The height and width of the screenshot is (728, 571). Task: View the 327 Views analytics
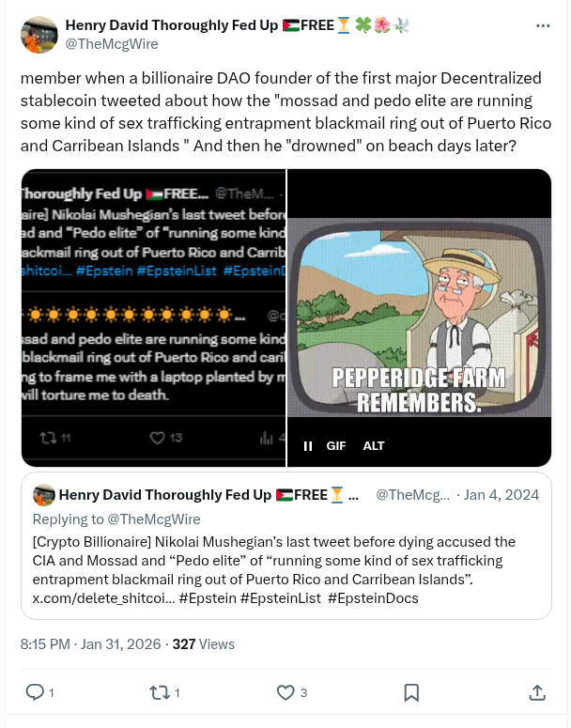[204, 644]
